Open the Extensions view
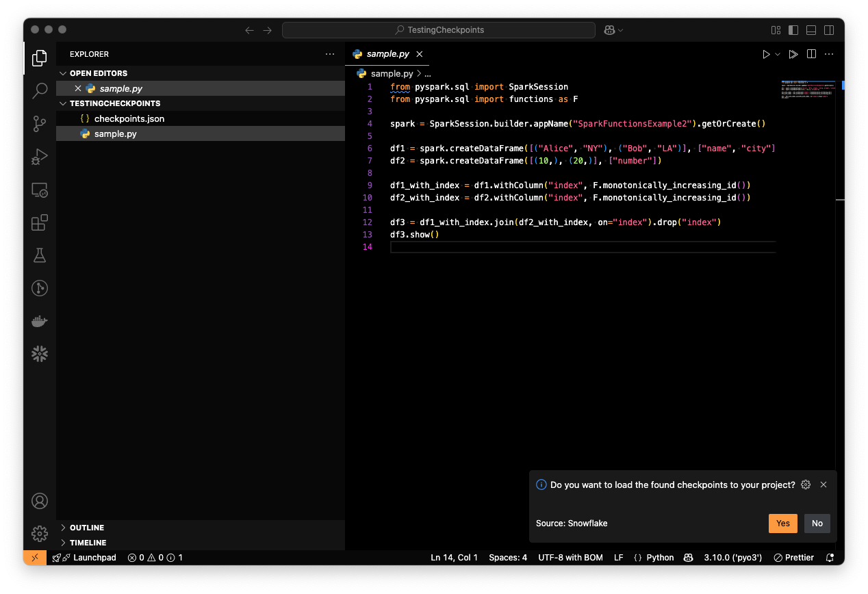 39,222
